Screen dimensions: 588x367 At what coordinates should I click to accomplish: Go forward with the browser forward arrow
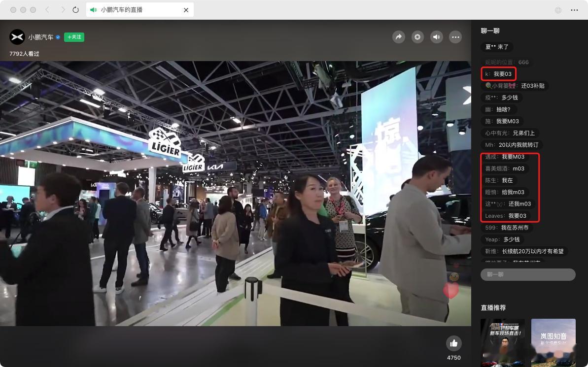pos(63,10)
